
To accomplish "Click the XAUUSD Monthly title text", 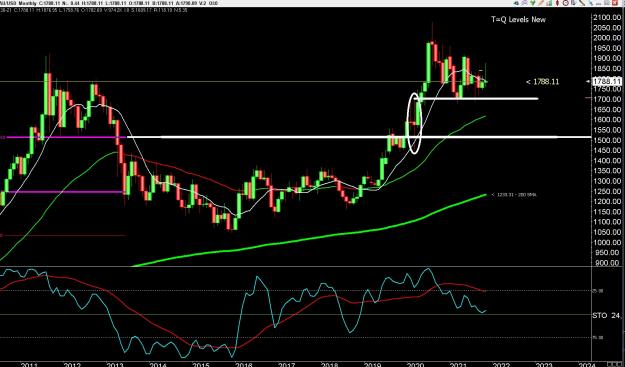I will click(x=19, y=3).
